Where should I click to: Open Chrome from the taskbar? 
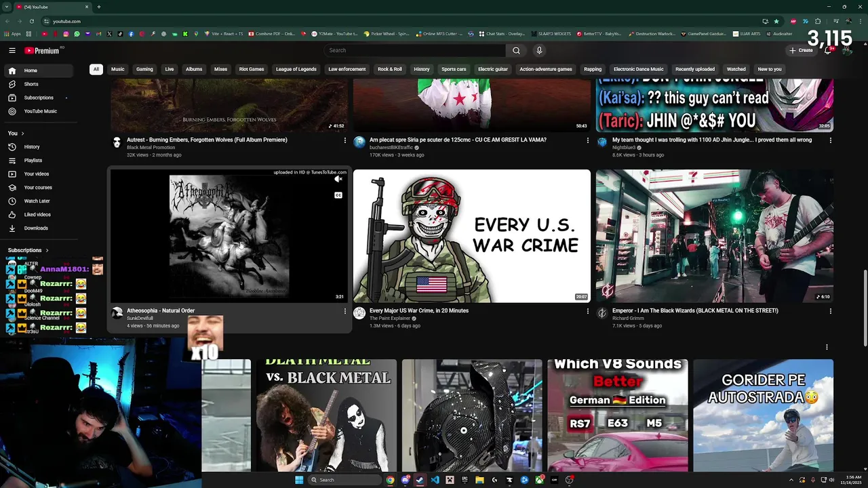(390, 480)
